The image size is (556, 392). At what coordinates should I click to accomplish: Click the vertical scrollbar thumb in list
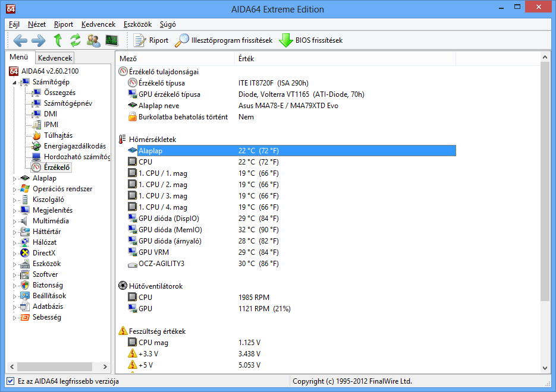pyautogui.click(x=545, y=181)
